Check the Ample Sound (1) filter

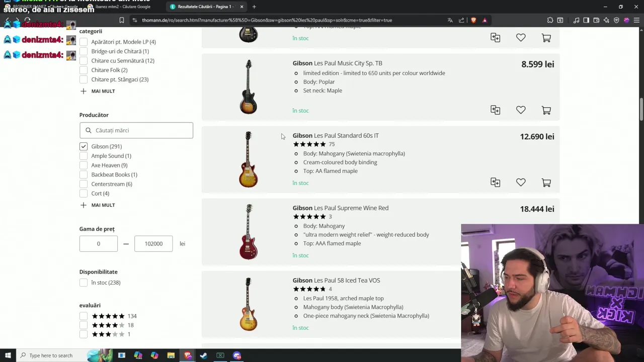84,156
